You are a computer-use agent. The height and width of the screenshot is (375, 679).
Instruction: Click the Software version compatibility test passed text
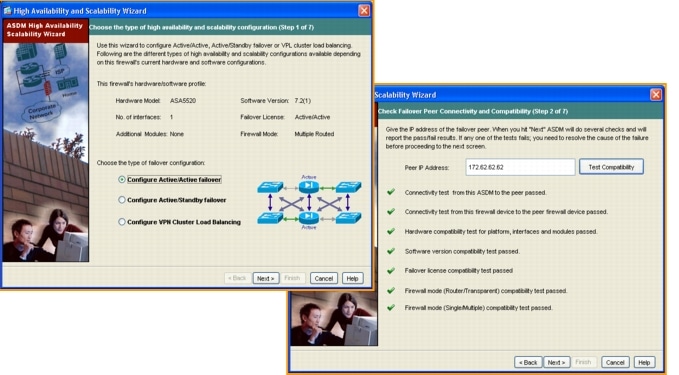[x=462, y=252]
